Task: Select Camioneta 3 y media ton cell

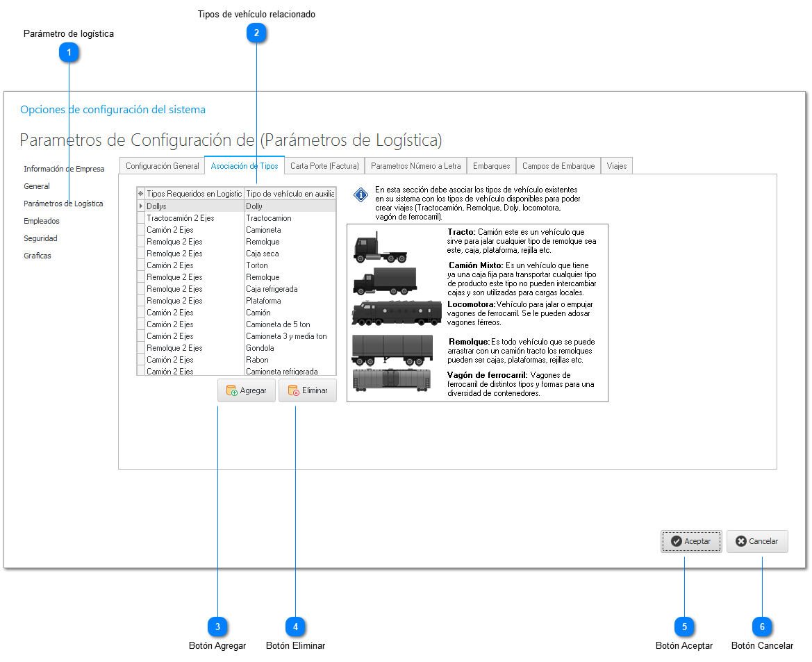Action: 290,337
